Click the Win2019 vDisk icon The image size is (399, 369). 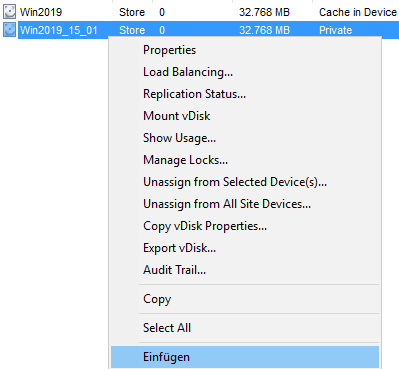click(9, 12)
